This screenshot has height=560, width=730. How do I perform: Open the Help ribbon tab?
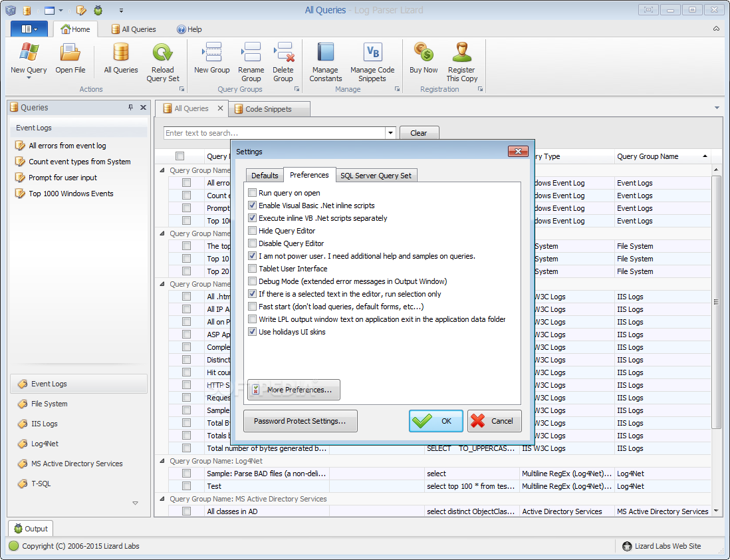click(x=189, y=29)
